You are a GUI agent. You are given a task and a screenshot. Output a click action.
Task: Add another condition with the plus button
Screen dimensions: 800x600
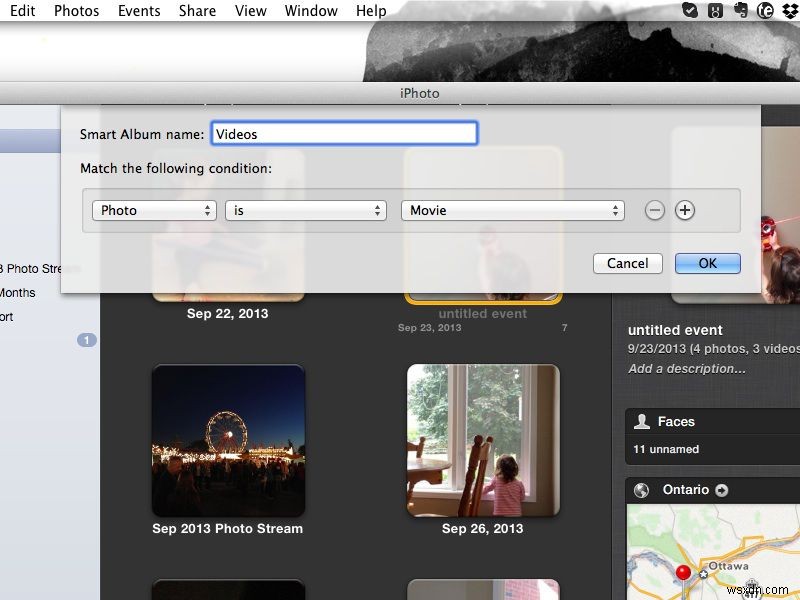[x=685, y=210]
